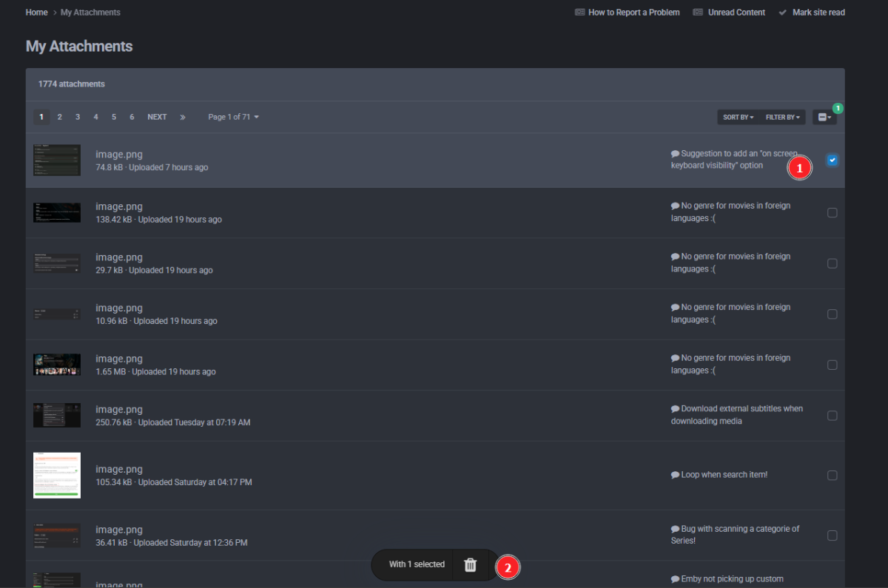Go to page 6
The height and width of the screenshot is (588, 888).
coord(132,117)
